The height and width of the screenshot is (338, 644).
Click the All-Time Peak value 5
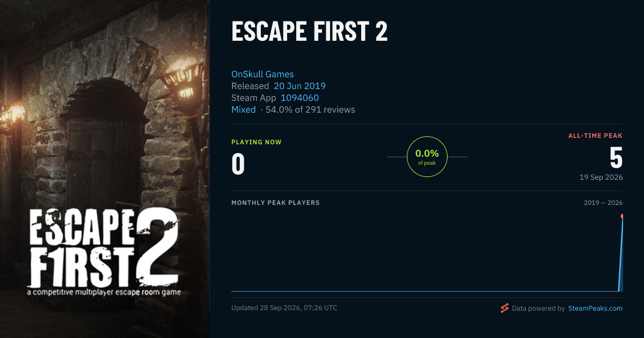(x=616, y=158)
